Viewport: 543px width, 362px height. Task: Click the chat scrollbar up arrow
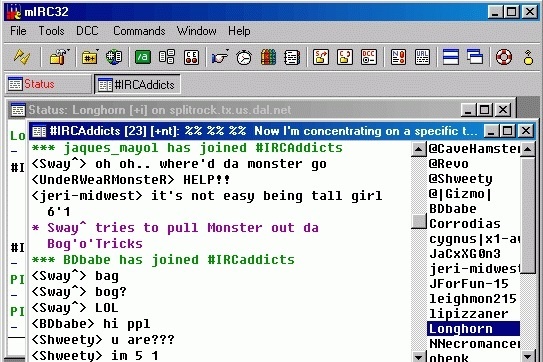point(418,149)
